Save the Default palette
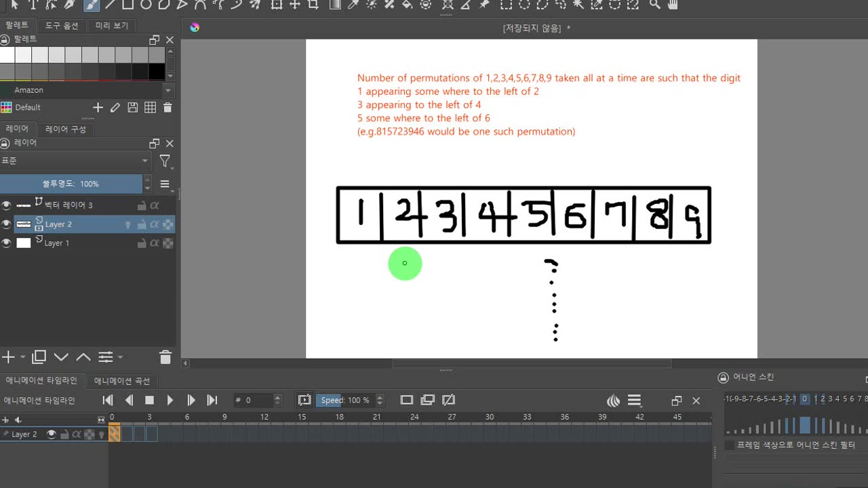This screenshot has height=488, width=868. [133, 107]
